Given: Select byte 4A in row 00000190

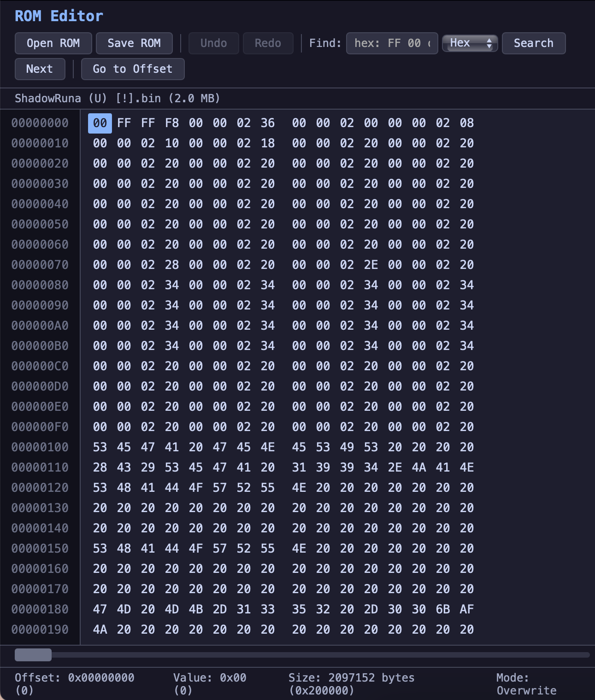Looking at the screenshot, I should click(x=100, y=630).
